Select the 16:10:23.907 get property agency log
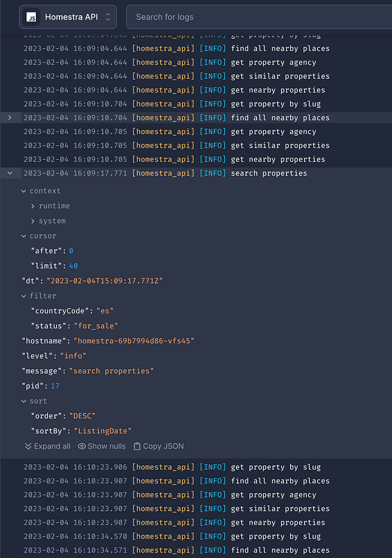The image size is (392, 558). point(196,495)
